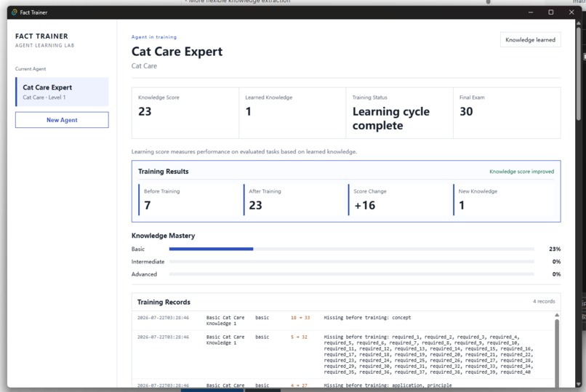The height and width of the screenshot is (392, 586).
Task: Click the Knowledge Mastery heading
Action: [x=163, y=236]
